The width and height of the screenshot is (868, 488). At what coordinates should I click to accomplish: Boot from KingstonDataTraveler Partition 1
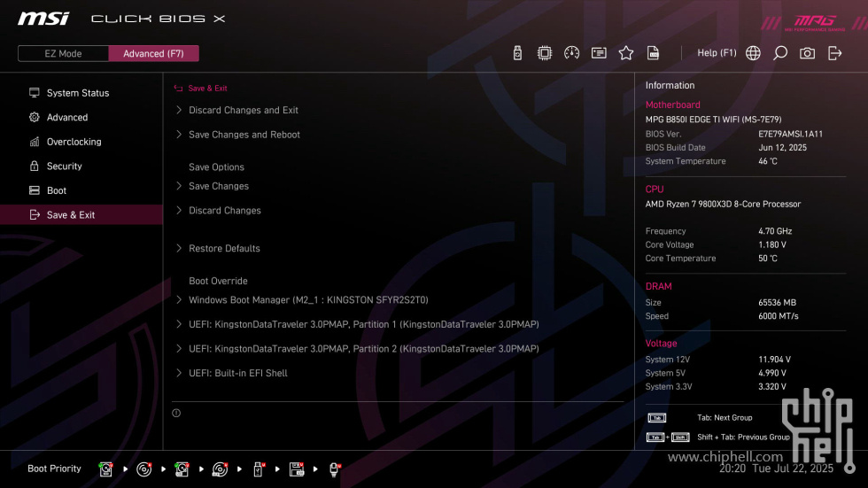364,324
